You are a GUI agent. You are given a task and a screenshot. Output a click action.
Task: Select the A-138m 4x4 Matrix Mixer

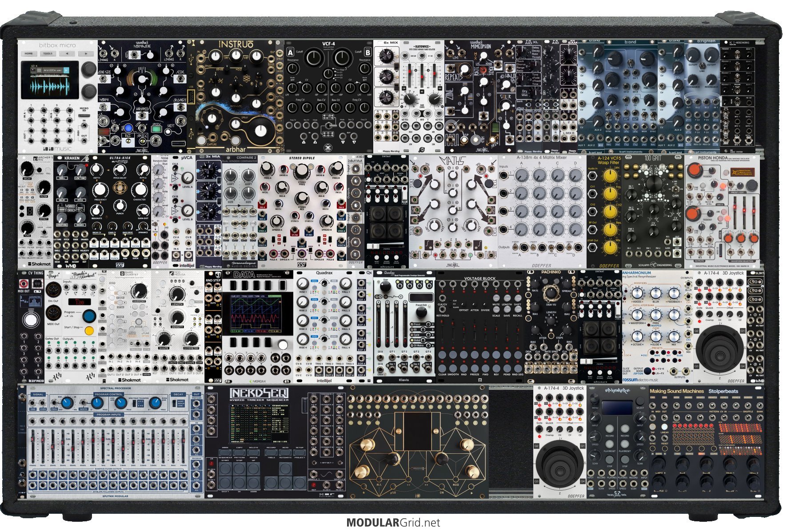pos(542,212)
